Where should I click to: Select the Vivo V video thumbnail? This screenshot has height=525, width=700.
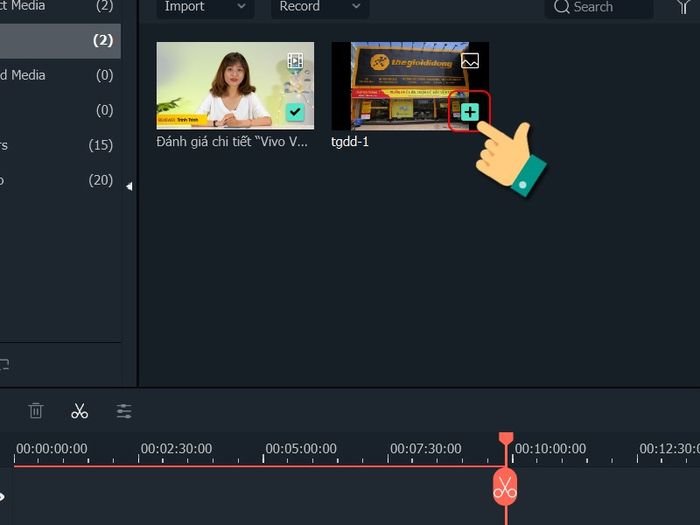(235, 86)
